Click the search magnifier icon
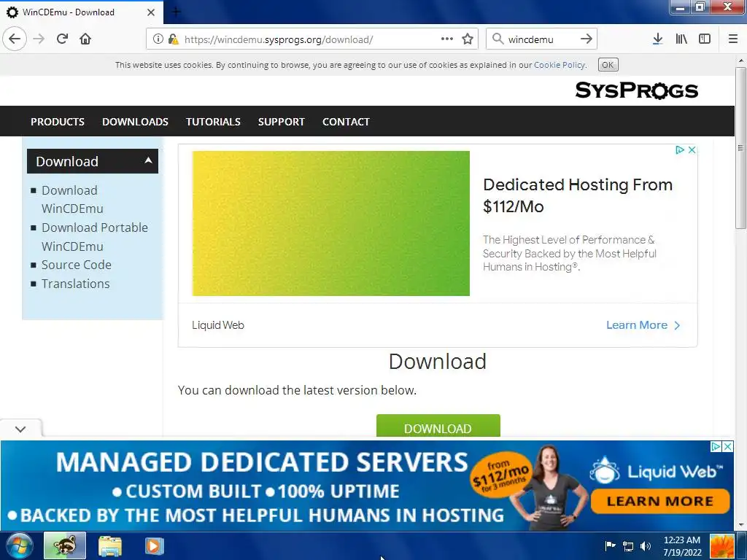 (498, 39)
